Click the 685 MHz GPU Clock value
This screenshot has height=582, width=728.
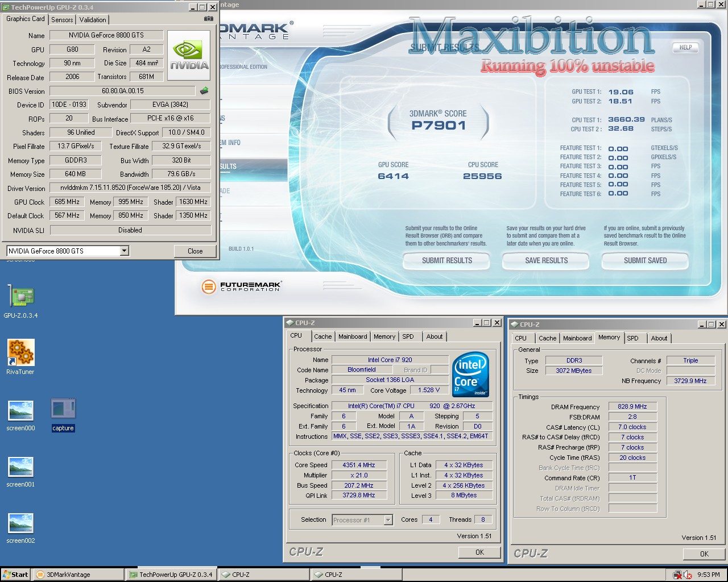[x=67, y=202]
